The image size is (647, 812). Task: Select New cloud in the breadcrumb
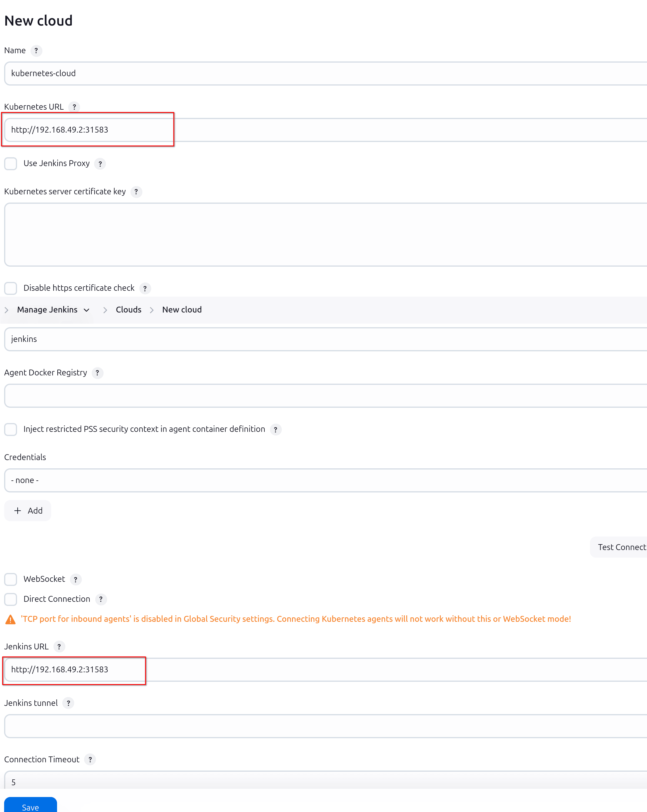click(182, 310)
